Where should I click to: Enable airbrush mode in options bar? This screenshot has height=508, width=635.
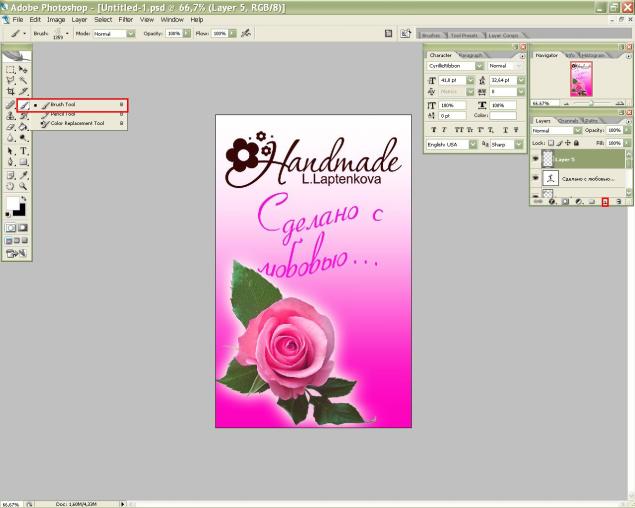click(x=245, y=33)
